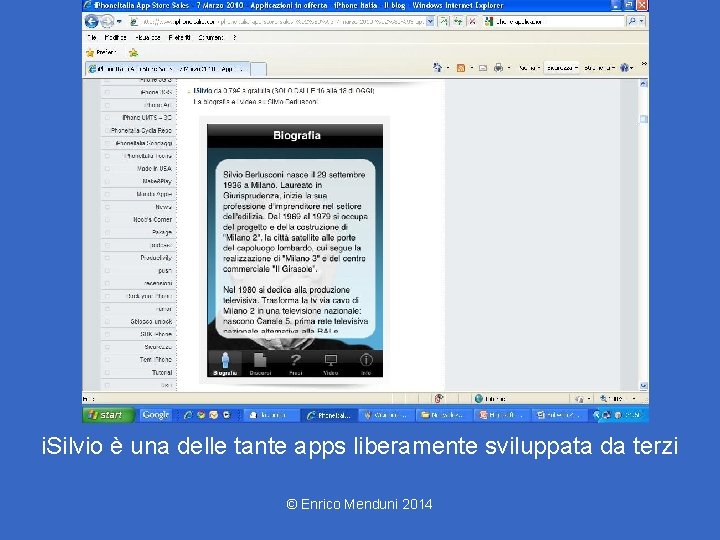This screenshot has width=720, height=540.
Task: Expand the address bar history dropdown
Action: (430, 22)
